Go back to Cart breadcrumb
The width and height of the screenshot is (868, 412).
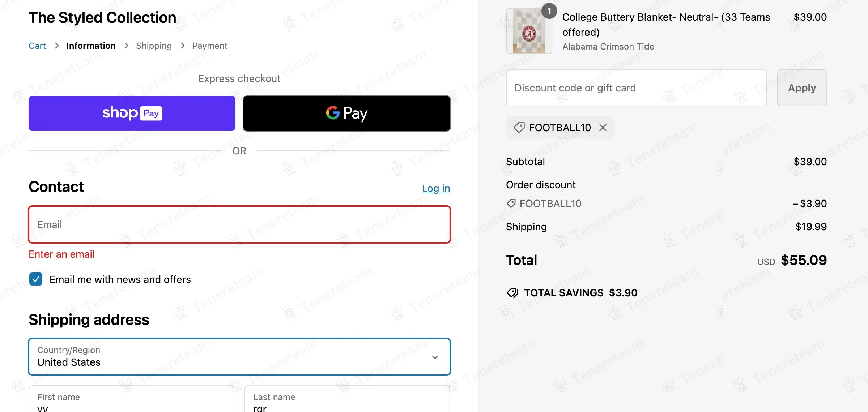[37, 46]
